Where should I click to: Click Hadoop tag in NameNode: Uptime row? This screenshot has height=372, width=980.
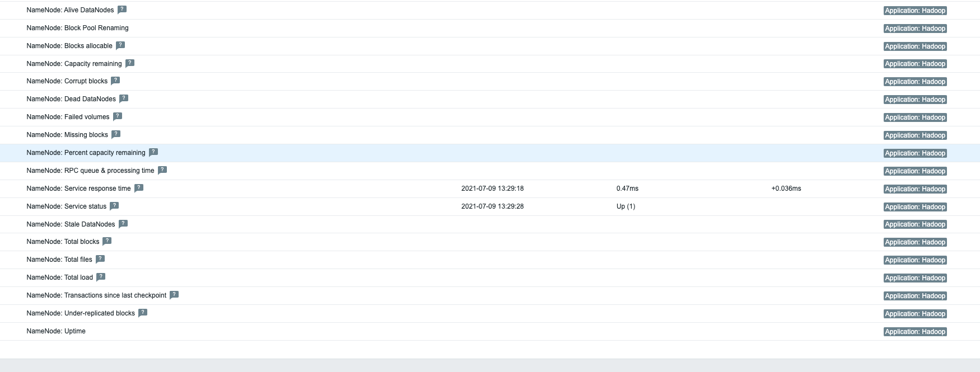[915, 332]
